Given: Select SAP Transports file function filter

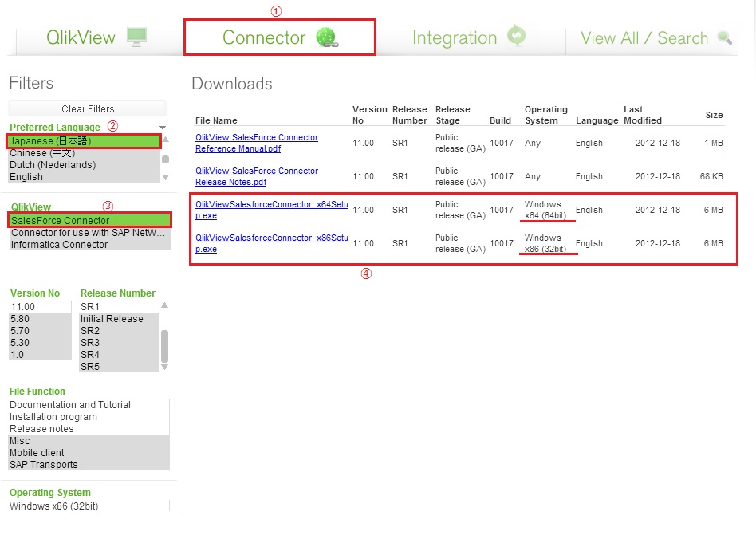Looking at the screenshot, I should point(89,465).
